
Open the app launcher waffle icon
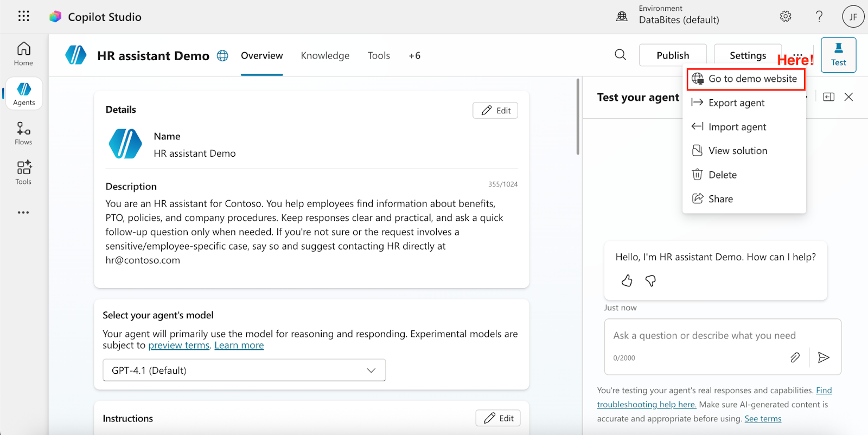coord(23,16)
